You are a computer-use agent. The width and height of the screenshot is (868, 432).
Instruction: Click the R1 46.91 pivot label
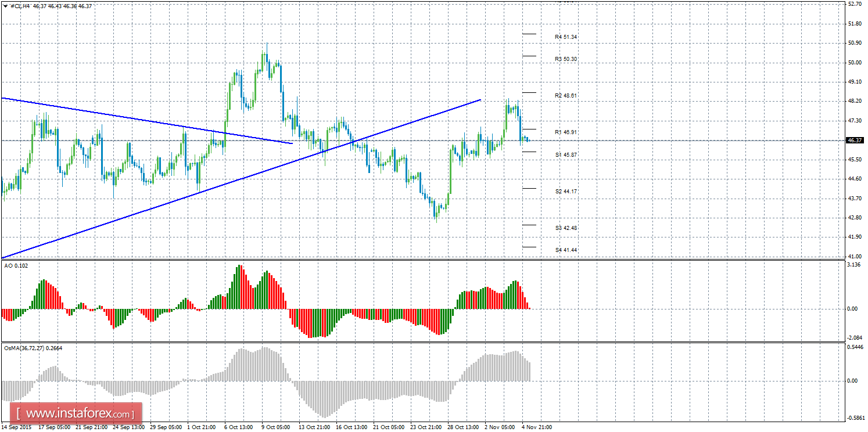click(565, 132)
